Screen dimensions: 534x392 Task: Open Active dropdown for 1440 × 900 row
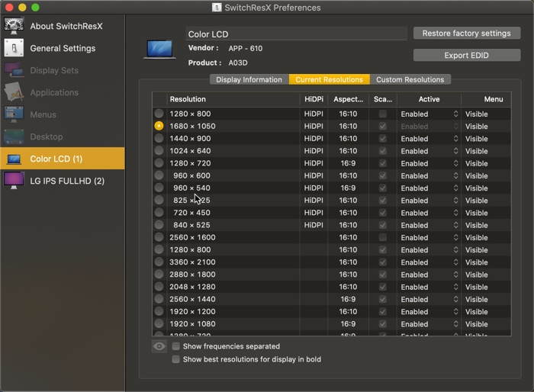point(429,139)
